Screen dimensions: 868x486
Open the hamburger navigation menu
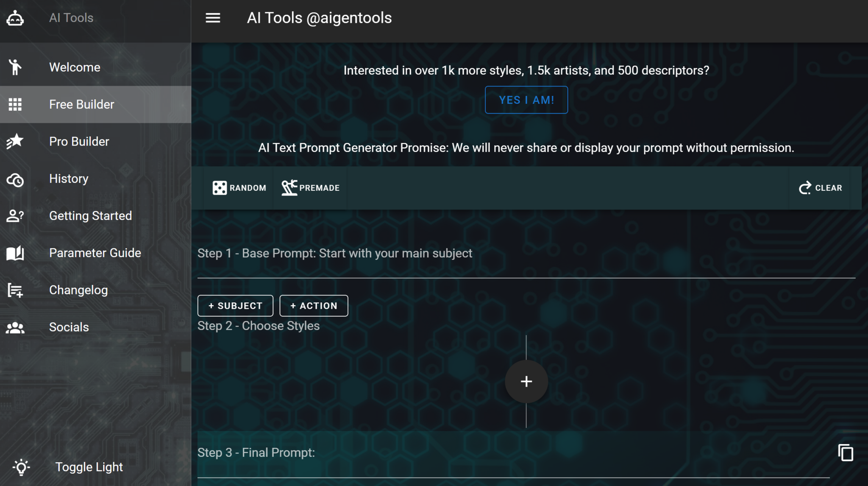click(x=213, y=17)
